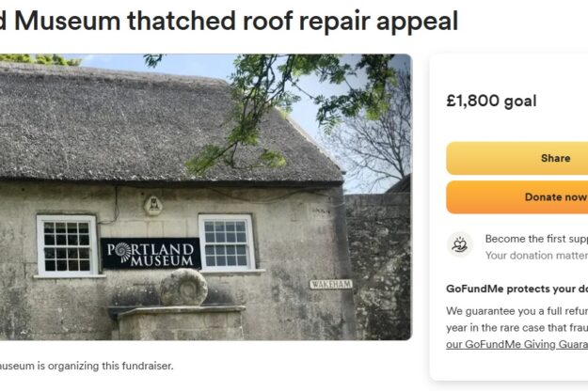This screenshot has height=391, width=588.
Task: Click the small niche above the sign
Action: (x=152, y=204)
